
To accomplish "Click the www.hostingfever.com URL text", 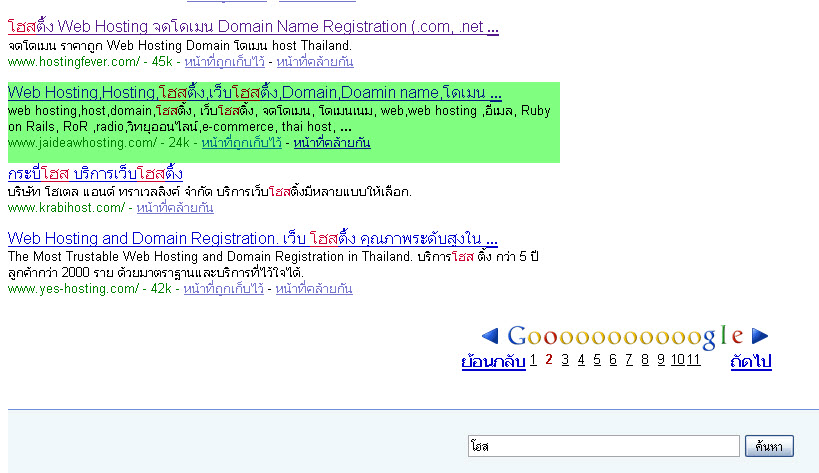I will 74,62.
